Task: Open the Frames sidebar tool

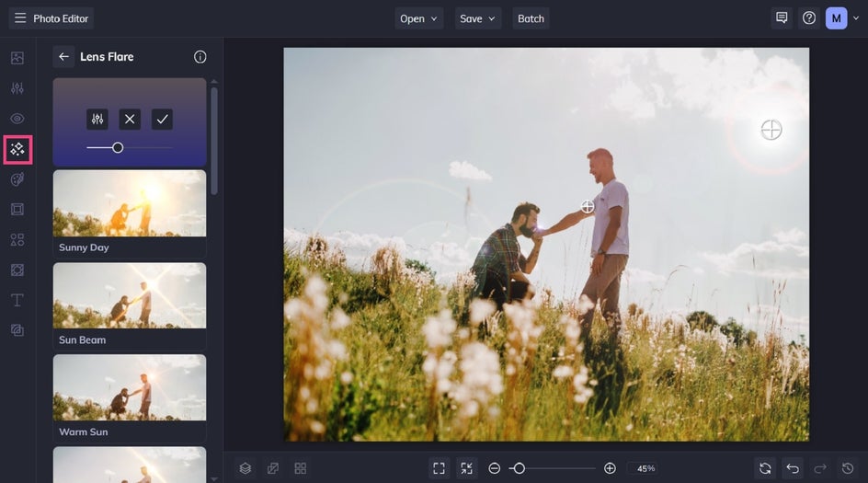Action: (x=17, y=210)
